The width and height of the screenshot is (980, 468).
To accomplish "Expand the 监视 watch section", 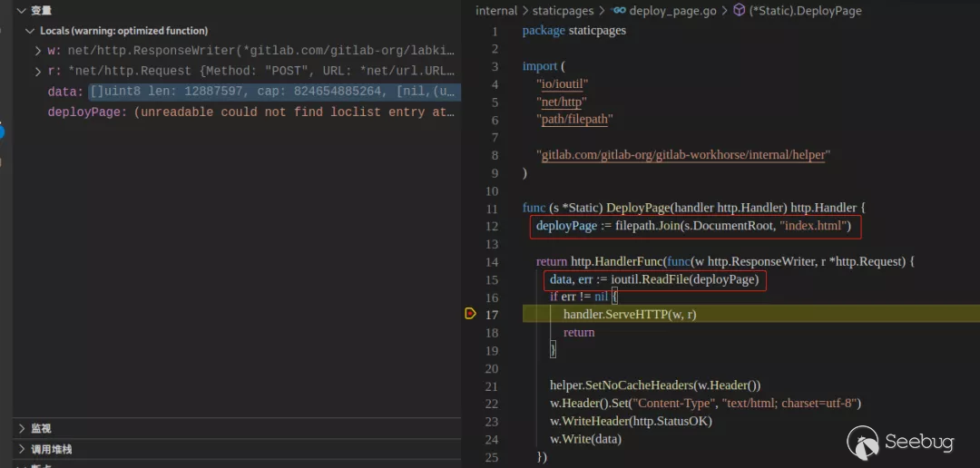I will click(x=21, y=428).
